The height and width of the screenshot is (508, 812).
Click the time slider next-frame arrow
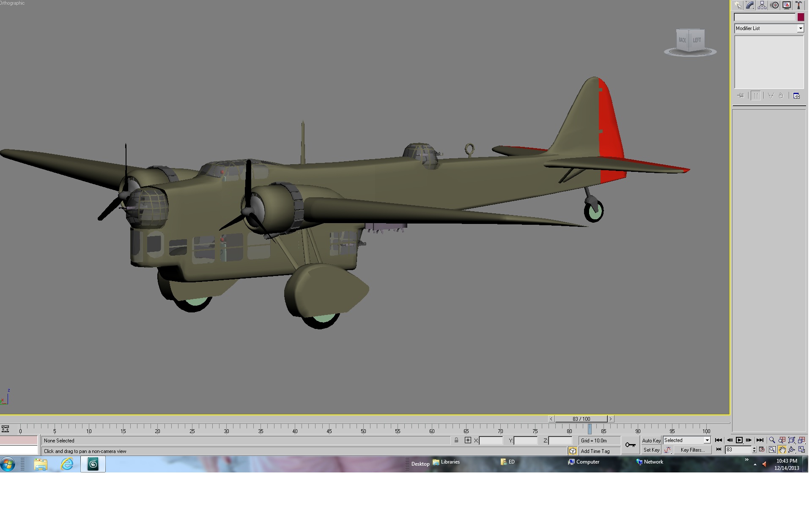tap(610, 419)
